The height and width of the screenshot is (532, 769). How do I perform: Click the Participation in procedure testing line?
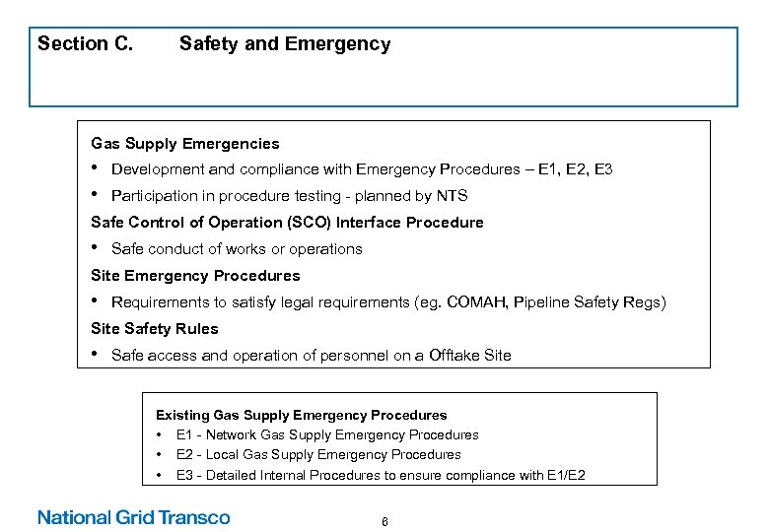[x=289, y=196]
